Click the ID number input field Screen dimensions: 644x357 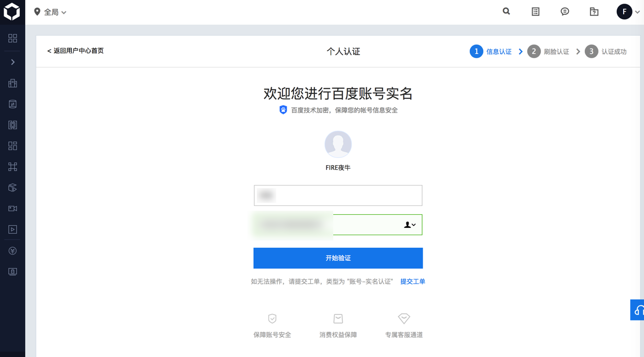(338, 225)
